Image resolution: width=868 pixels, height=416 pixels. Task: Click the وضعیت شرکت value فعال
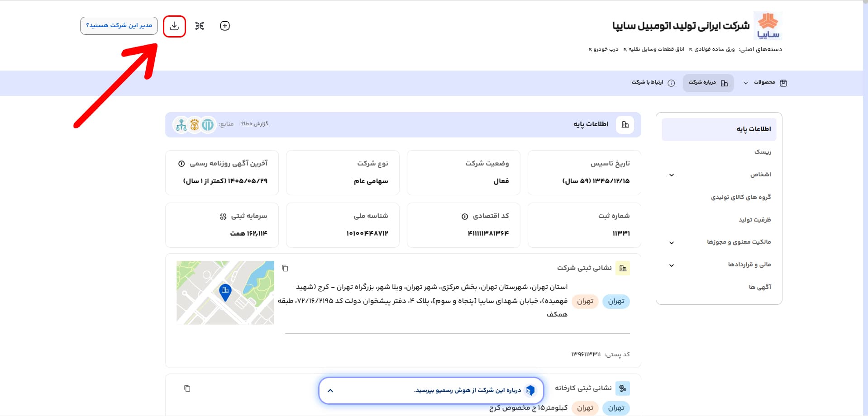tap(501, 181)
